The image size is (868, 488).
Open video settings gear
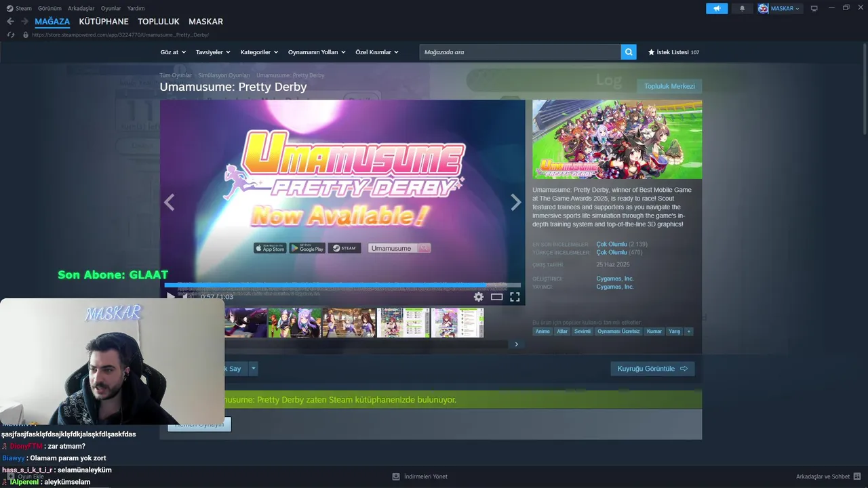pyautogui.click(x=479, y=297)
